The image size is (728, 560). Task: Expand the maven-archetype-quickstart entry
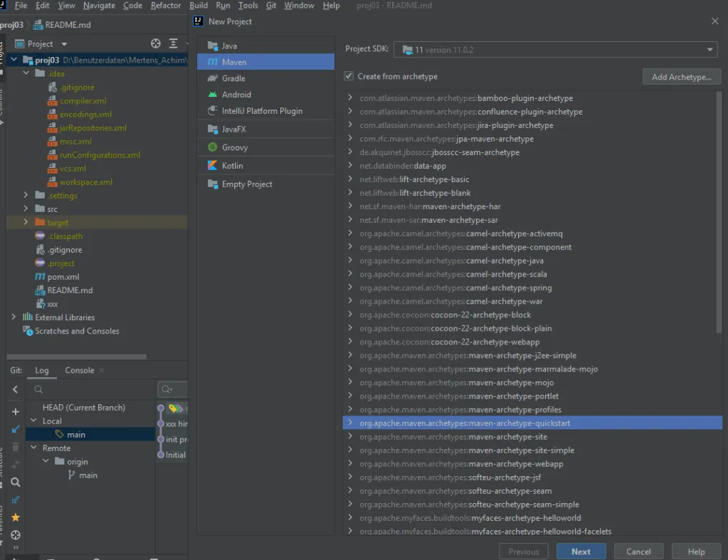[x=350, y=423]
